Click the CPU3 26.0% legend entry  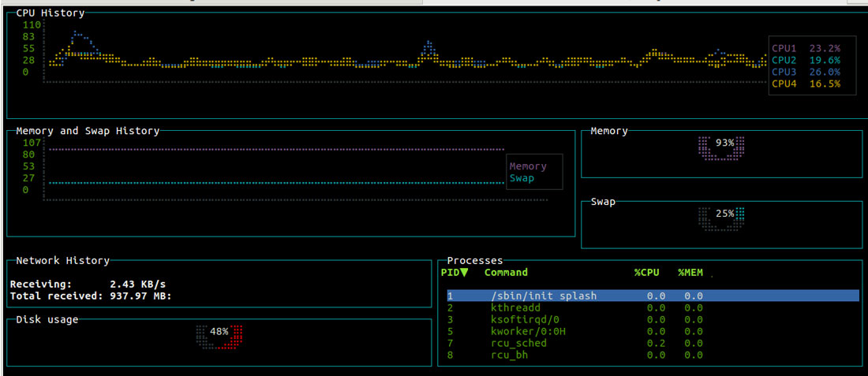806,72
